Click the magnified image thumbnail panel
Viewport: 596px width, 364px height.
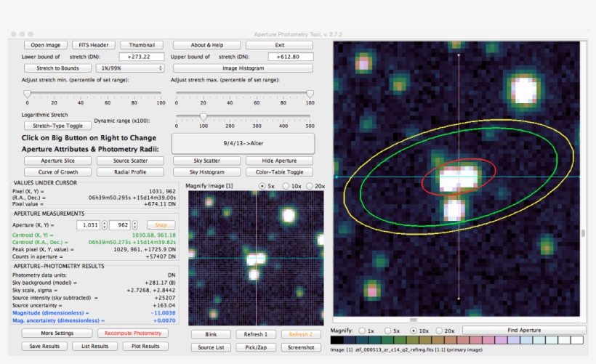[256, 258]
